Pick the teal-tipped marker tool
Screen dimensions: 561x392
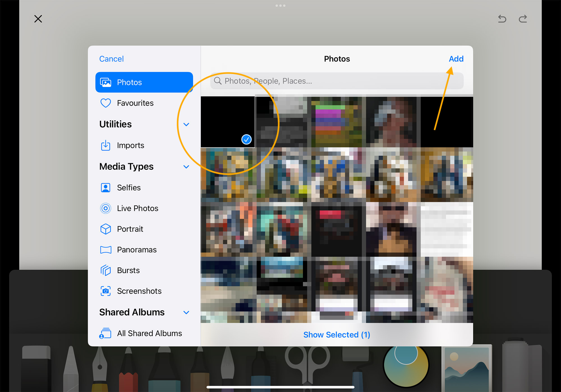(x=164, y=369)
